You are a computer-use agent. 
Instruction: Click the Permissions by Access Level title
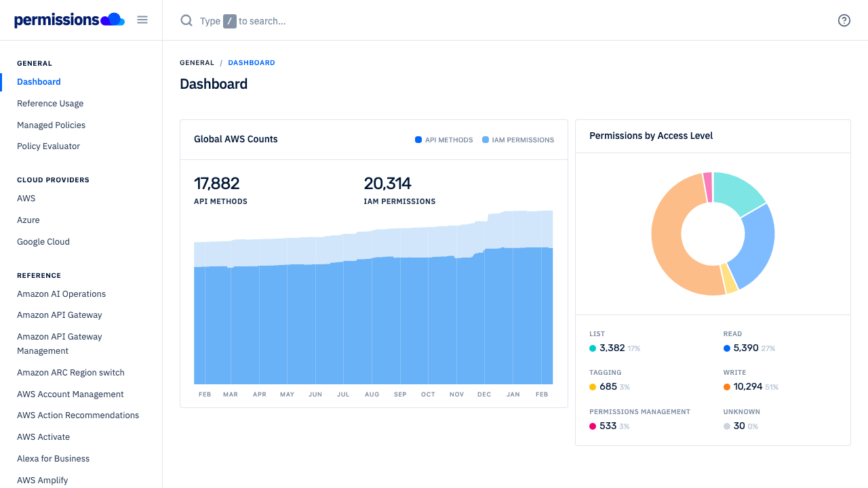point(651,136)
